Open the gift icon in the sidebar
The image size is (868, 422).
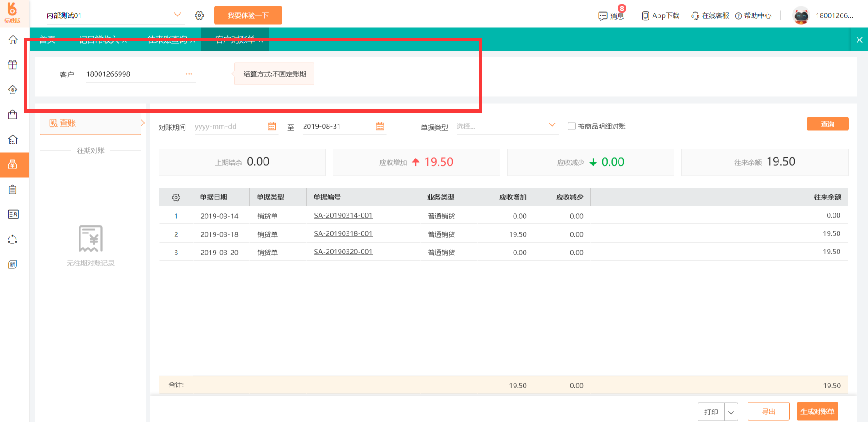click(x=13, y=65)
